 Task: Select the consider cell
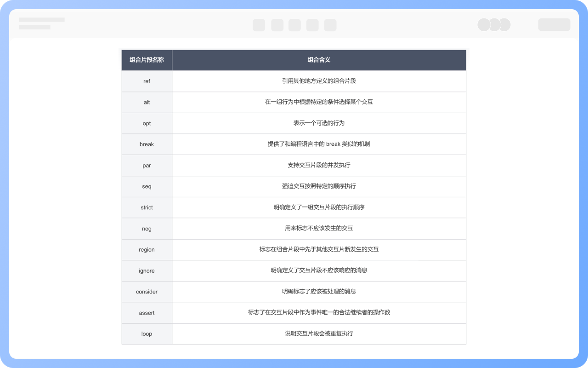click(x=147, y=292)
